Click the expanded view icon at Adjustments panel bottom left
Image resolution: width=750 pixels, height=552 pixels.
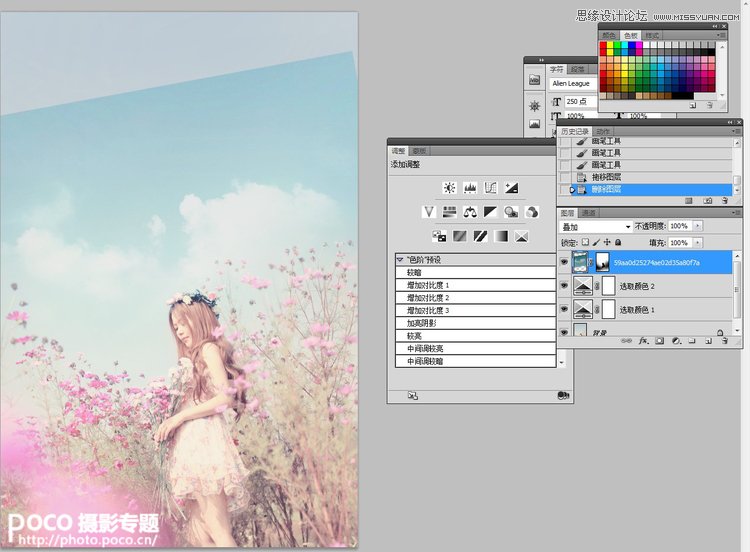(412, 396)
